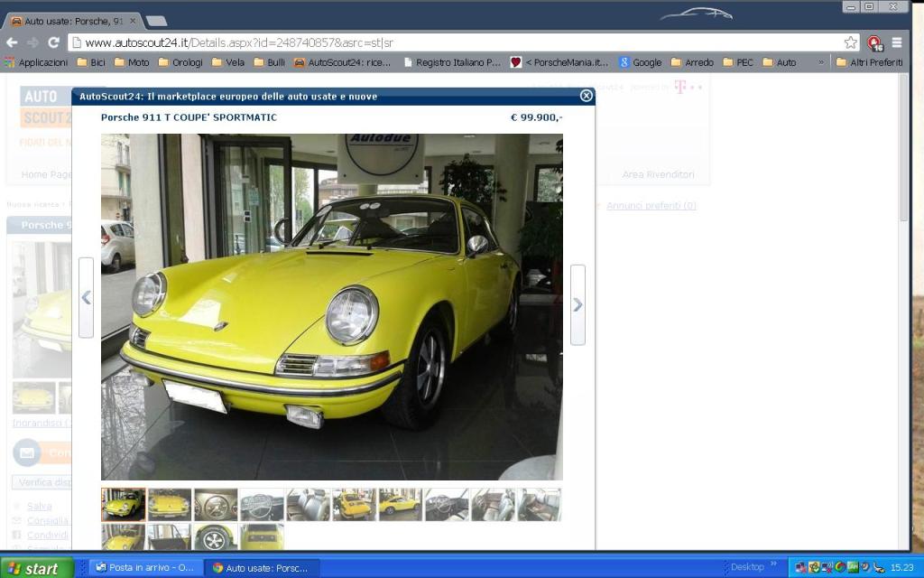Select the fifth thumbnail showing seats
The image size is (924, 578).
tap(309, 504)
